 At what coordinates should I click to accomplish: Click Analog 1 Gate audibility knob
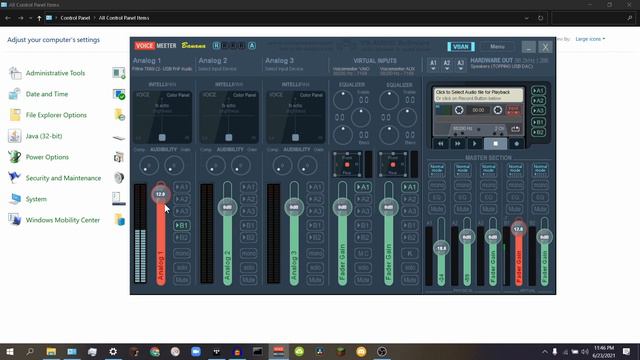(x=174, y=165)
